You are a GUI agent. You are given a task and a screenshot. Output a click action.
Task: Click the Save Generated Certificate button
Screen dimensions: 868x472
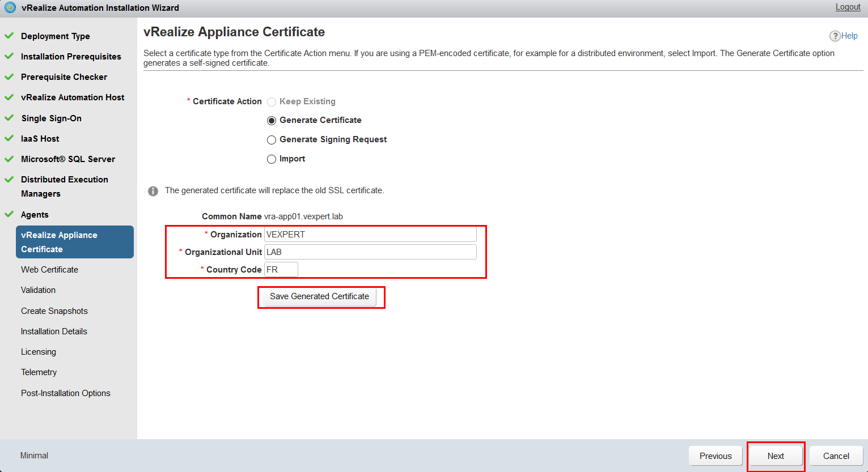point(319,296)
